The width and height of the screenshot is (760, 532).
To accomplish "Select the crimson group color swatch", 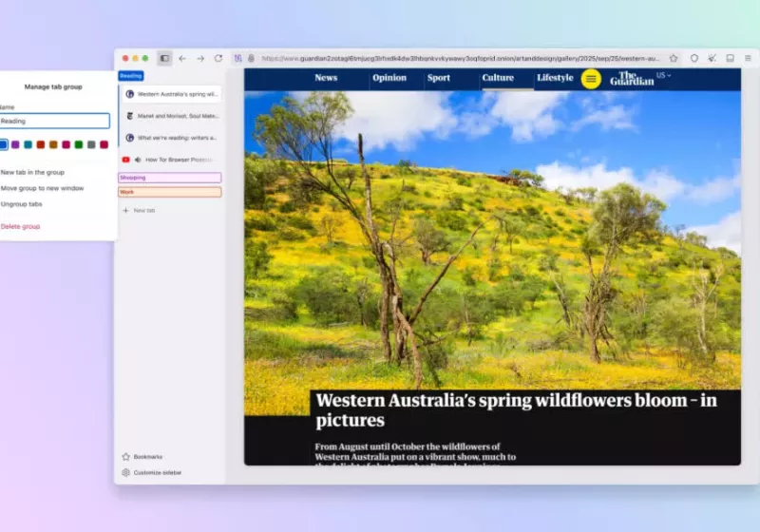I will tap(104, 144).
